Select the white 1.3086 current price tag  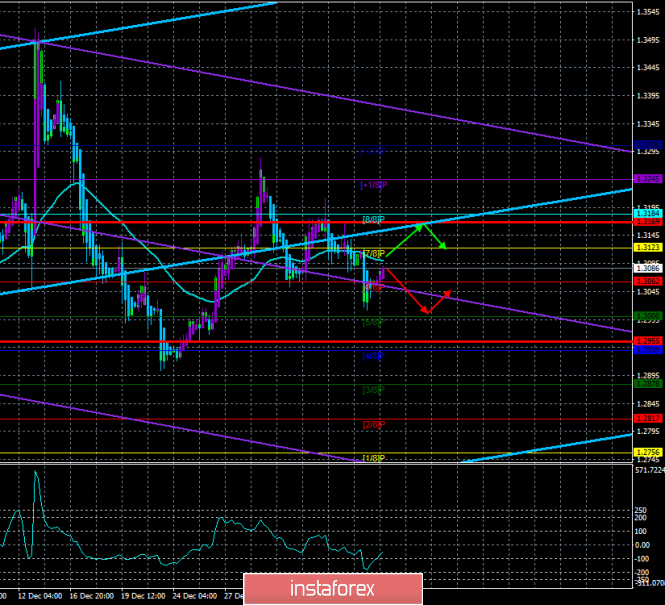[x=648, y=268]
